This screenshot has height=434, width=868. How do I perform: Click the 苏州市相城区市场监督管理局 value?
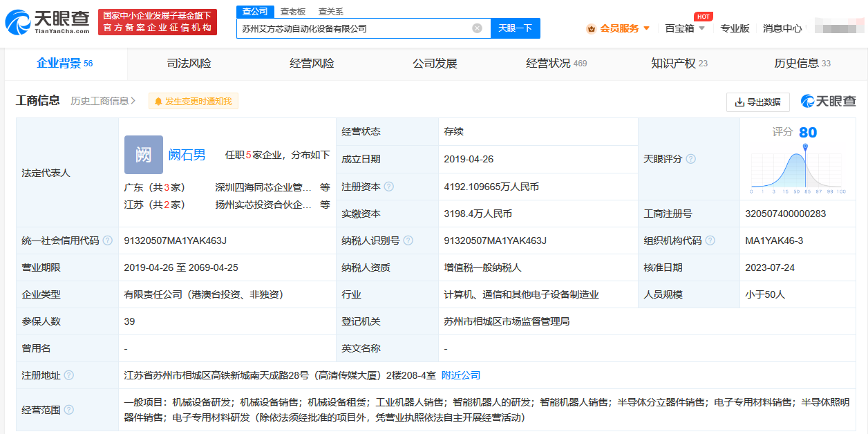tap(507, 321)
